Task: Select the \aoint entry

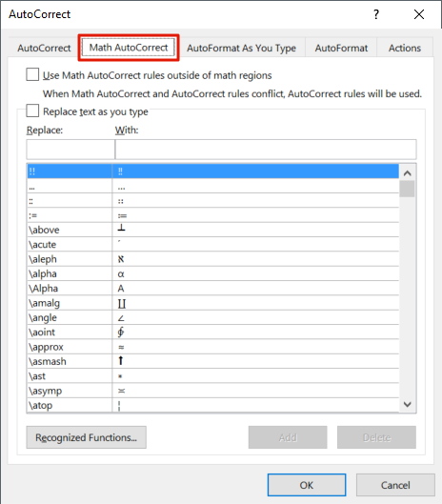Action: (x=213, y=333)
